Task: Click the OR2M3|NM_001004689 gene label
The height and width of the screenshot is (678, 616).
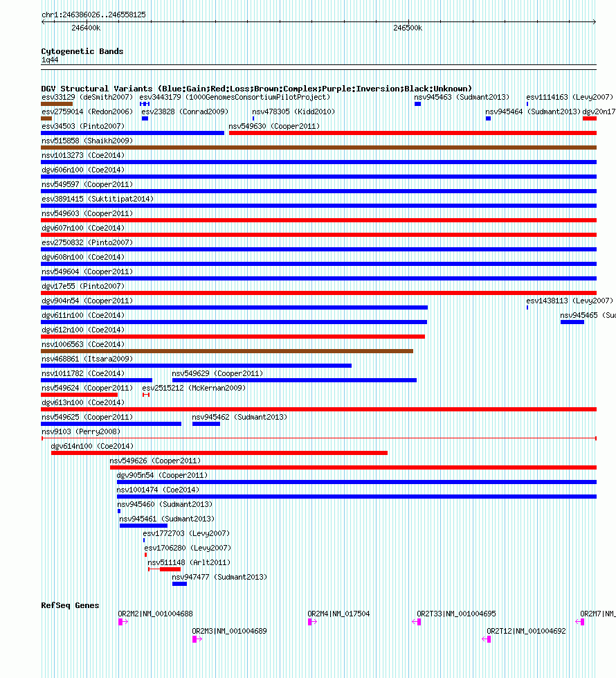Action: (229, 632)
